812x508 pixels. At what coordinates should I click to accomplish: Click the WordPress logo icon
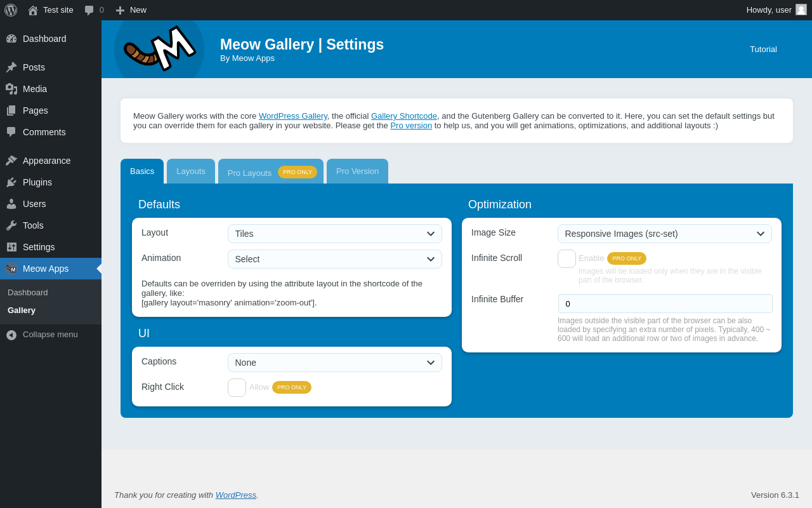tap(11, 10)
